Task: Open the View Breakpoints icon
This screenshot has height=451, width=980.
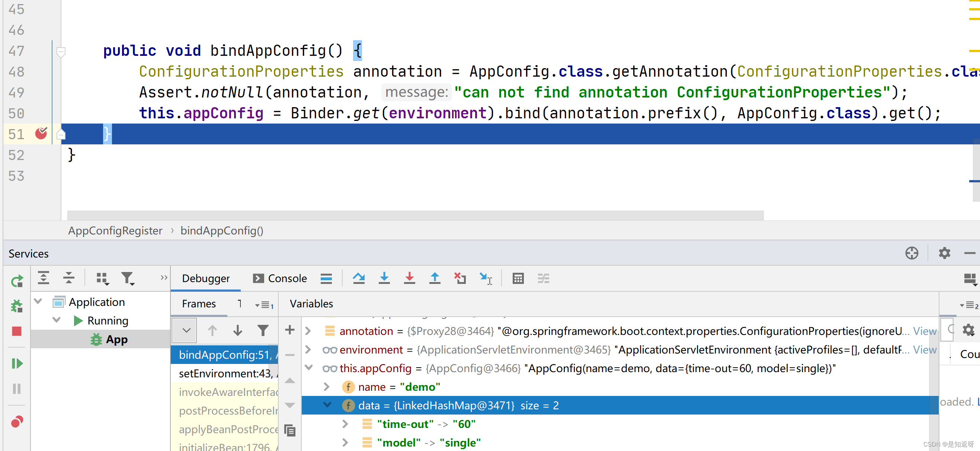Action: click(17, 422)
